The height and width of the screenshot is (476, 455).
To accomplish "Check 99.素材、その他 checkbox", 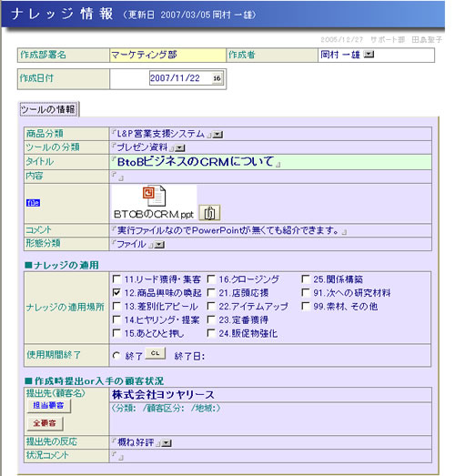I will pos(306,306).
